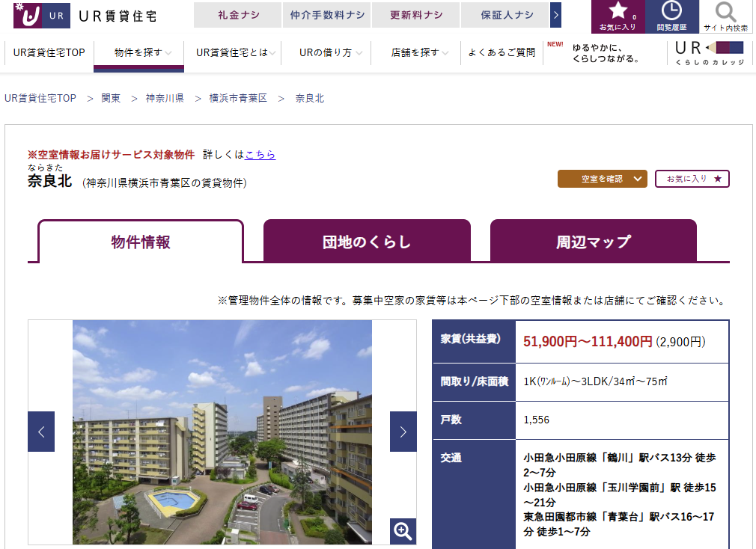Open 閲覧履歴 clock icon
756x549 pixels.
click(x=671, y=16)
